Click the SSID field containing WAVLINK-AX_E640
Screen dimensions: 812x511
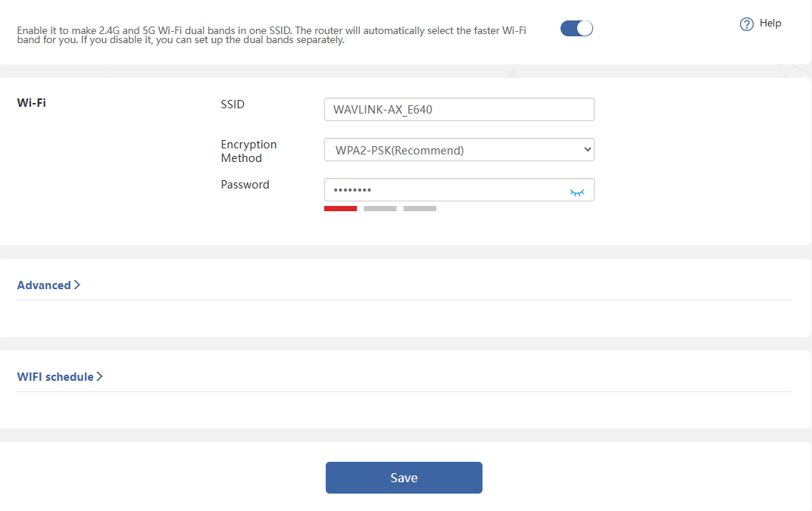pyautogui.click(x=458, y=110)
